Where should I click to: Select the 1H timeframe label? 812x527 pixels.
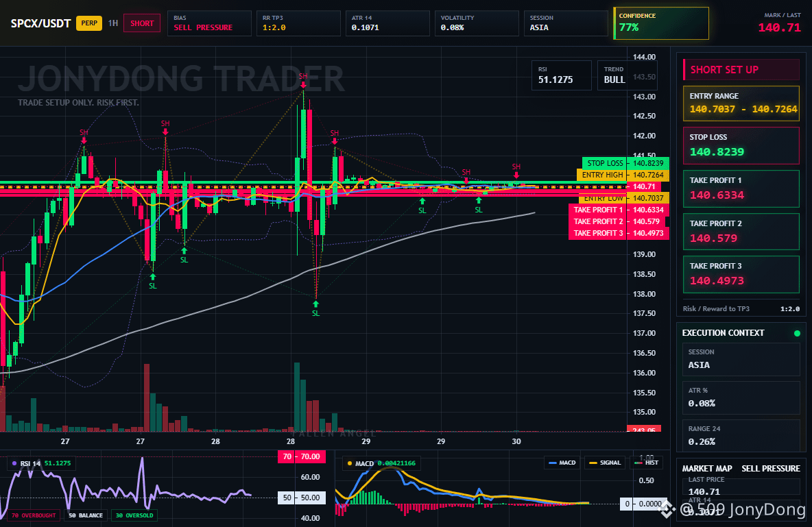pos(113,23)
